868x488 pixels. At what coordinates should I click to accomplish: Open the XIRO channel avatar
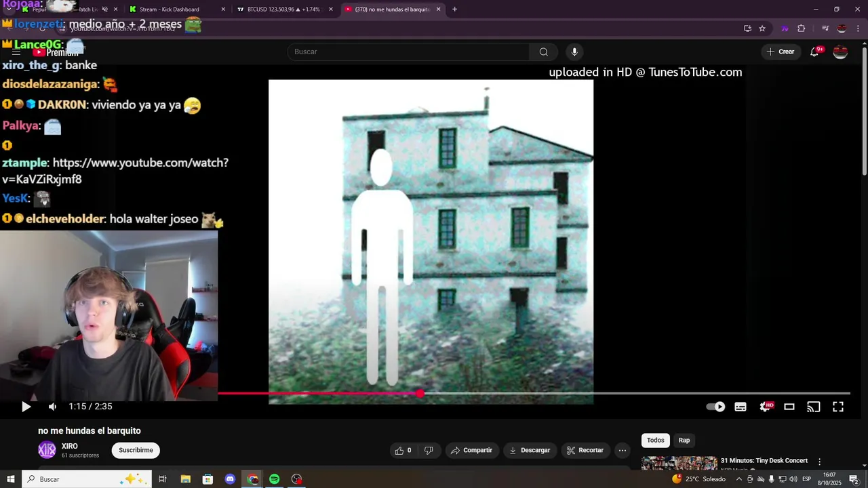(47, 450)
